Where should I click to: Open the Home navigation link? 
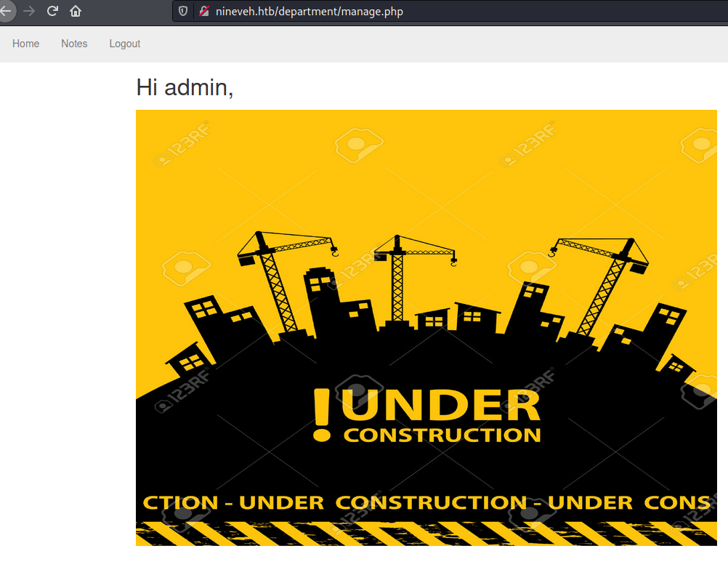pos(25,44)
